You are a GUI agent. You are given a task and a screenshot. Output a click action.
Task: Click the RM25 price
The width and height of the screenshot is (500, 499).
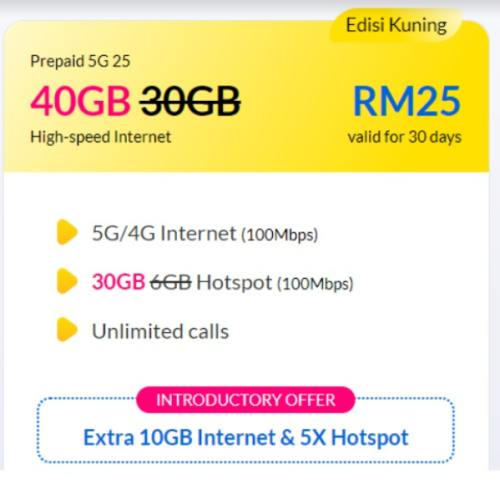[x=406, y=101]
